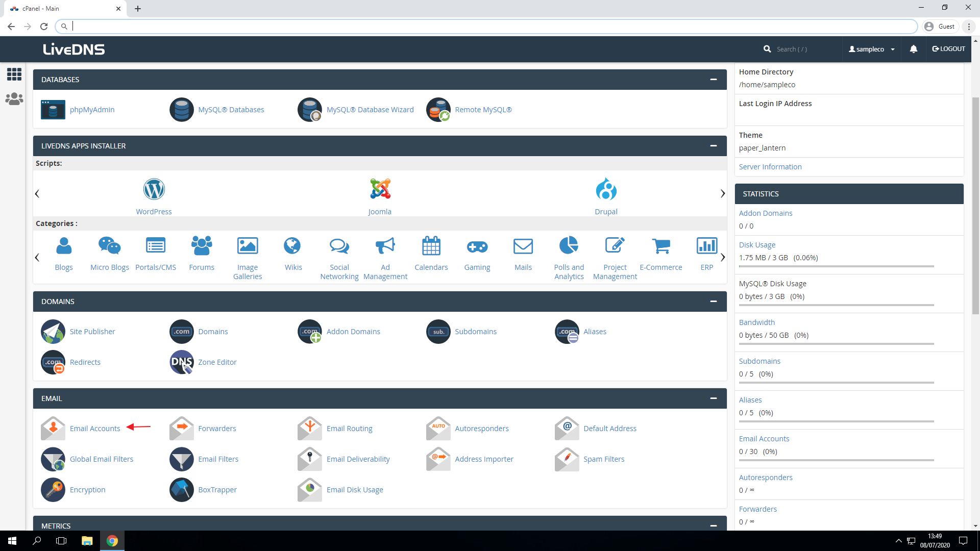Open the Mails category icon
Viewport: 980px width, 551px height.
523,246
